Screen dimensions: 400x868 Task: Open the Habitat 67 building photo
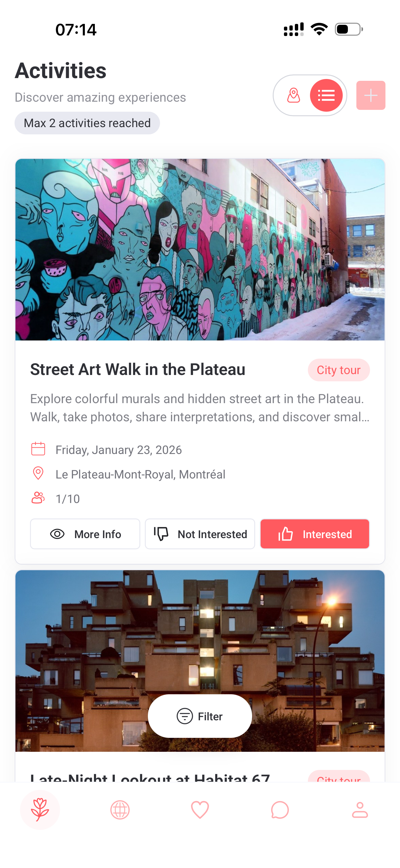pos(200,640)
